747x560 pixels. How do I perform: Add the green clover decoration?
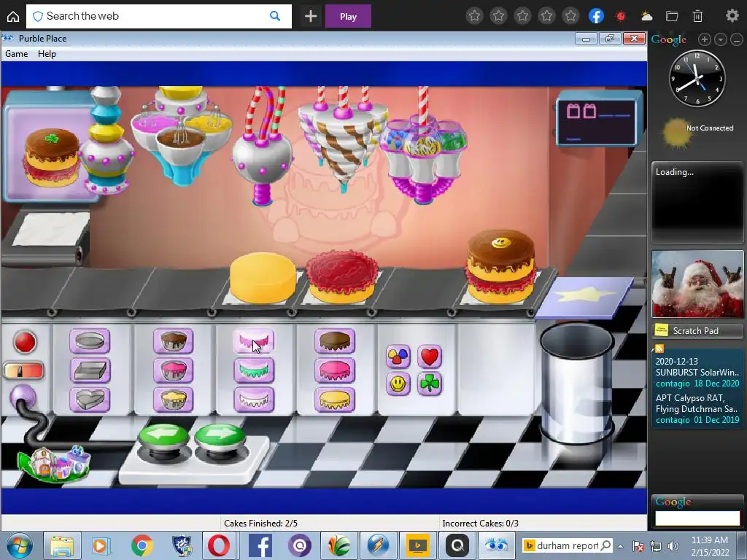[x=430, y=384]
